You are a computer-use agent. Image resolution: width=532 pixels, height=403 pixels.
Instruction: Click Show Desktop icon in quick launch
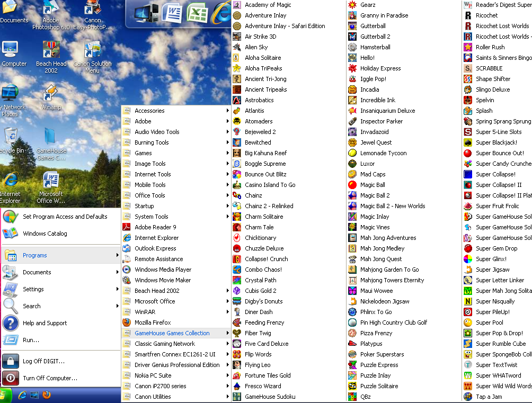[x=34, y=395]
